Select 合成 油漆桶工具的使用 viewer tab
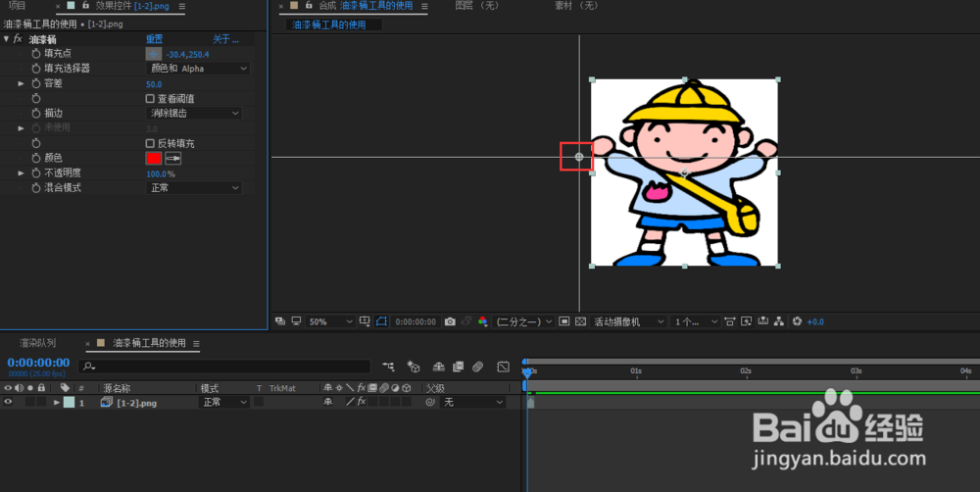Image resolution: width=980 pixels, height=492 pixels. (366, 6)
